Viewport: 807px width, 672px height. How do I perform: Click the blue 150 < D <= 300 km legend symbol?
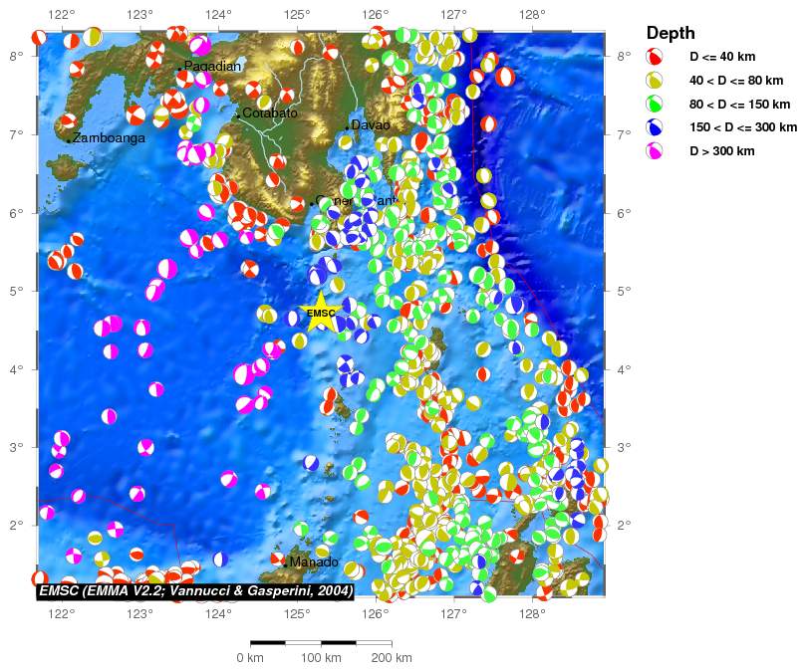[654, 127]
